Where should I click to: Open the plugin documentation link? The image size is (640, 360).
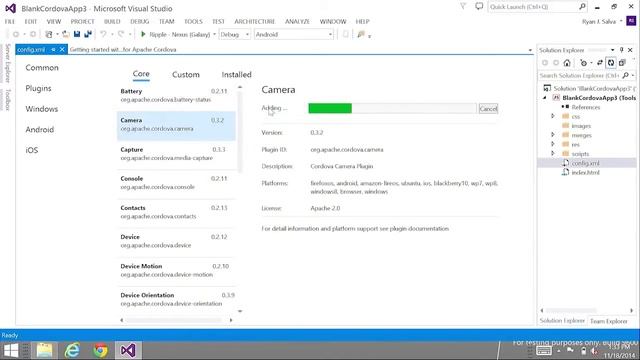coord(419,229)
